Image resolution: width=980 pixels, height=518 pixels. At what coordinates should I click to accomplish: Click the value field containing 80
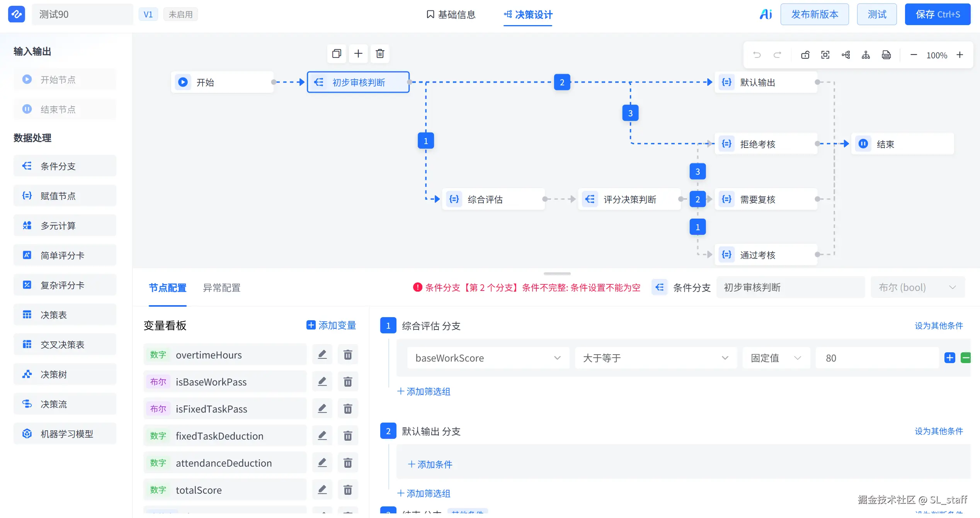(877, 358)
